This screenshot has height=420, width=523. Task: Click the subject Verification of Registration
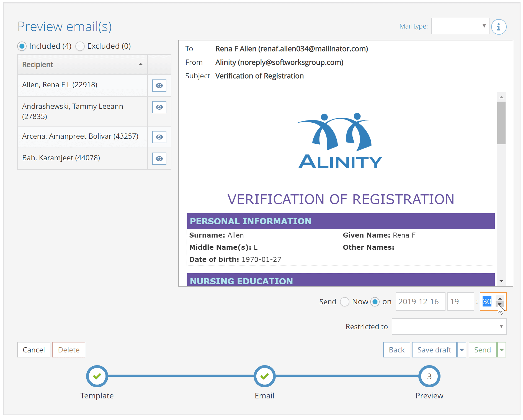[x=259, y=76]
